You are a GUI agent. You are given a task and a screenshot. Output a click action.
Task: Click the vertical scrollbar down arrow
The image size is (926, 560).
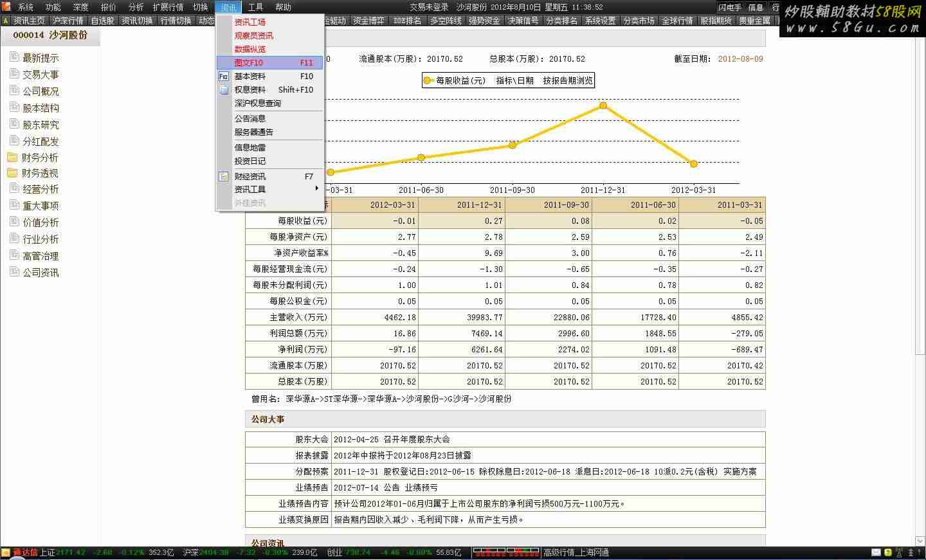[x=920, y=542]
